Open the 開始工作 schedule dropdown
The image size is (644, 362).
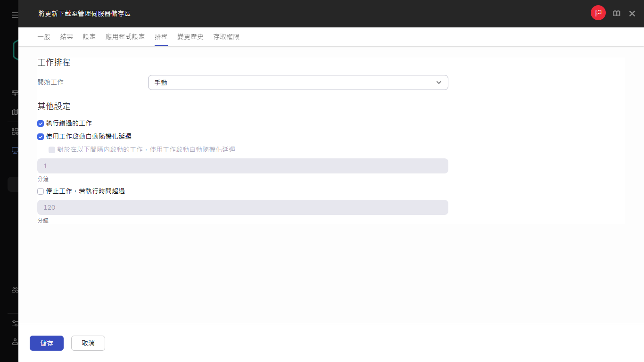click(298, 82)
